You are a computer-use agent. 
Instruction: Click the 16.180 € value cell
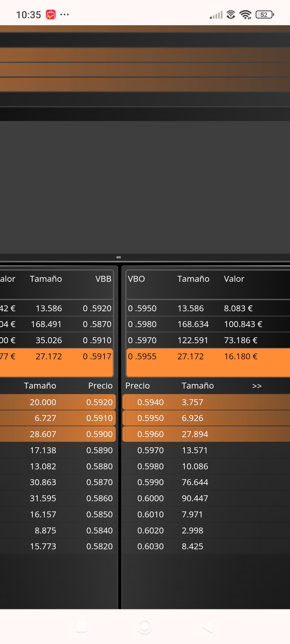pos(241,356)
